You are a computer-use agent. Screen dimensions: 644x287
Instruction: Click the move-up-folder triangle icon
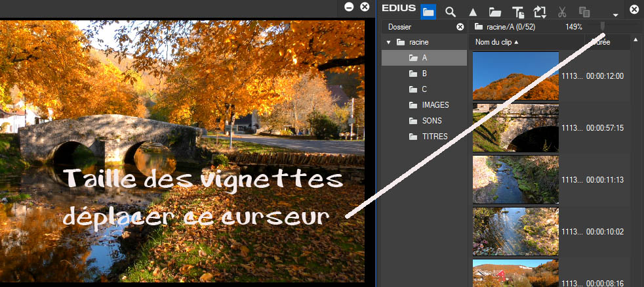pyautogui.click(x=473, y=12)
